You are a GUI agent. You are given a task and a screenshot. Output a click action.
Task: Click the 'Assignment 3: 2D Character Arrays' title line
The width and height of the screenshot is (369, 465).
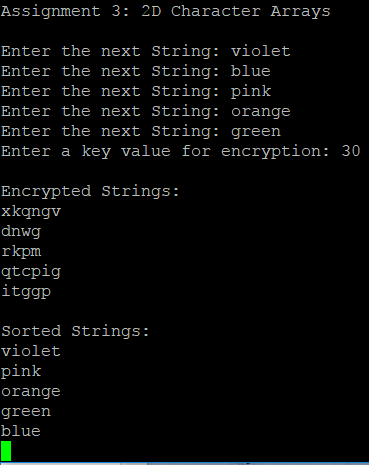(x=166, y=11)
